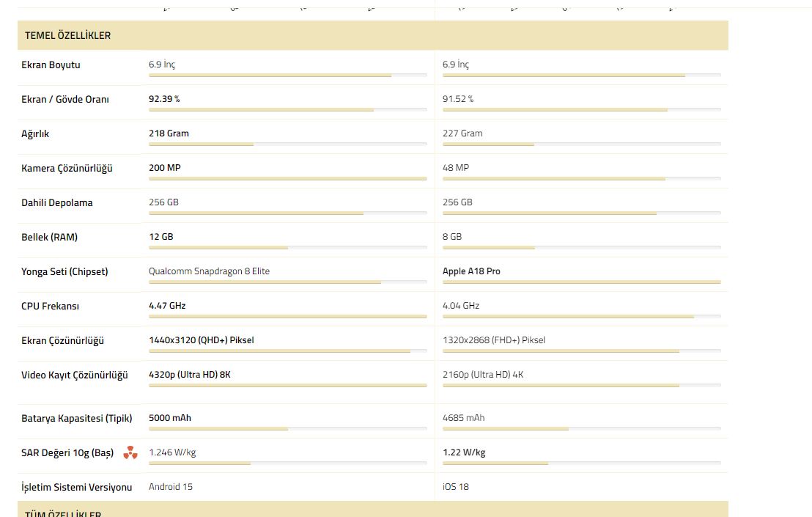
Task: Click the Ağırlık row label
Action: [x=35, y=133]
